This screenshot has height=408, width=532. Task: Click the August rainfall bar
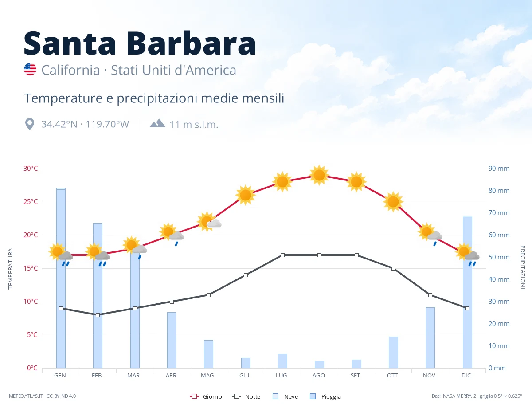319,365
